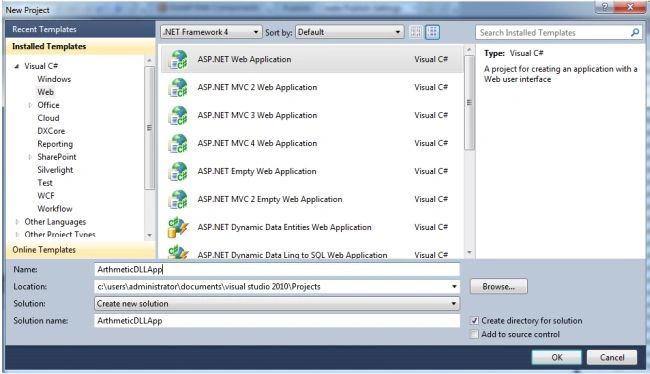Click the ASP.NET MVC 4 Web Application icon
Image resolution: width=650 pixels, height=374 pixels.
coord(178,143)
